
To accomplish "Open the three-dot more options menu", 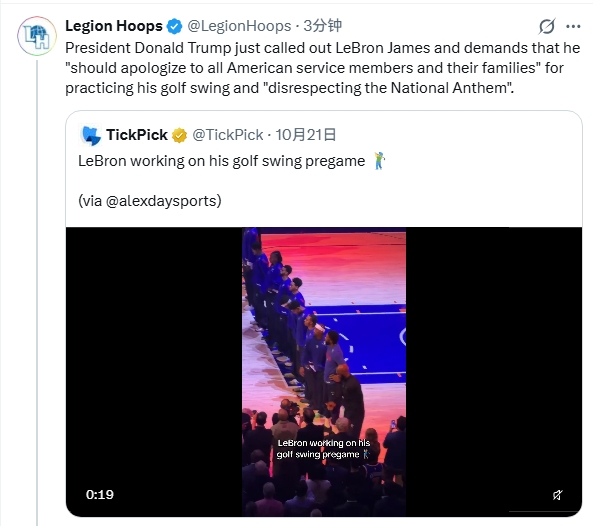I will click(x=573, y=26).
